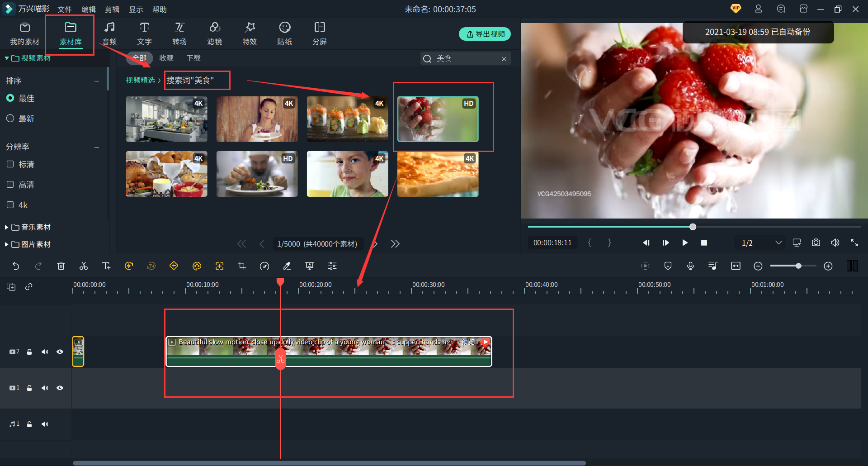The image size is (868, 466).
Task: Enable the 4k resolution filter checkbox
Action: point(10,205)
